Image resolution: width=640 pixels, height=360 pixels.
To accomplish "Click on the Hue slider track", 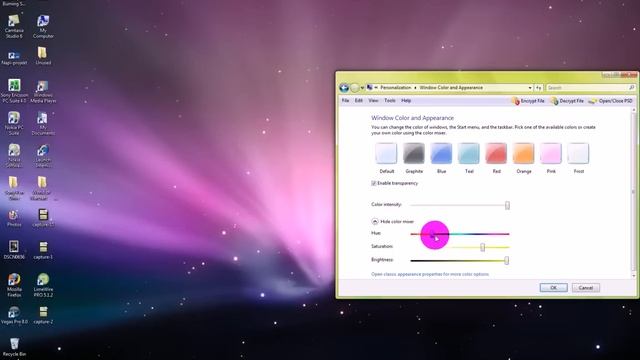I will [x=460, y=234].
